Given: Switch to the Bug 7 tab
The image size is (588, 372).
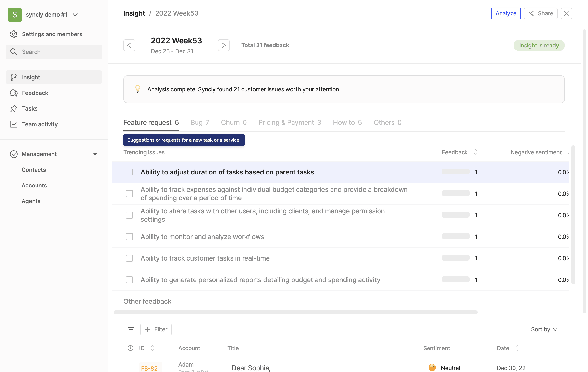Looking at the screenshot, I should (x=200, y=122).
